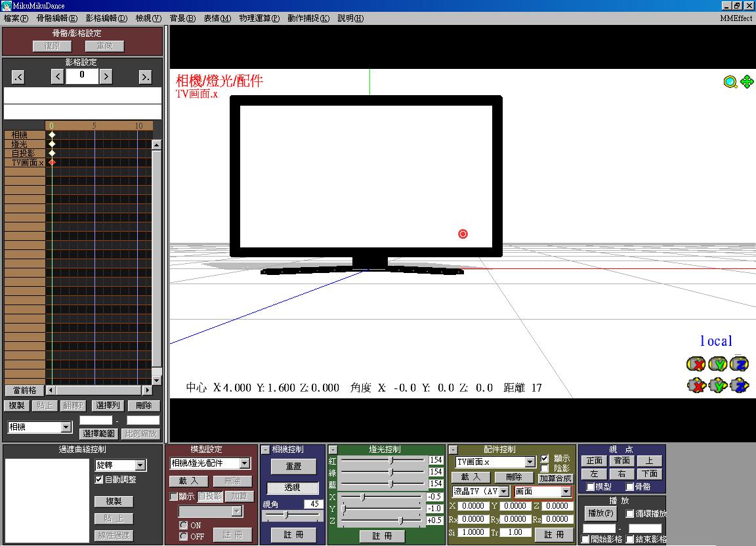The width and height of the screenshot is (756, 546).
Task: Click the 重置 button in the 相機控制 panel
Action: click(x=293, y=467)
